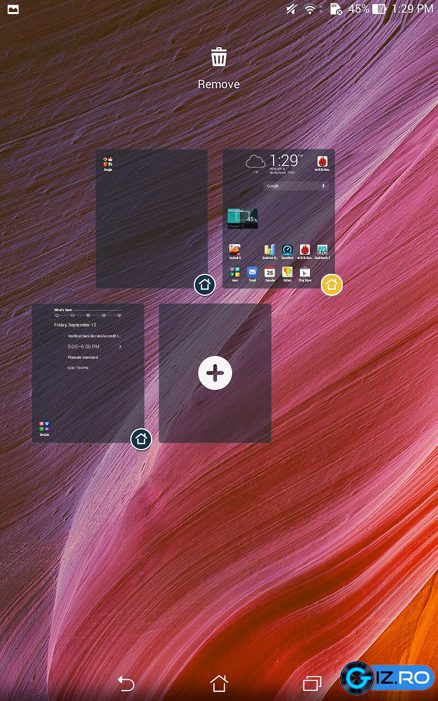The width and height of the screenshot is (438, 701).
Task: Toggle the yellow default home badge
Action: click(x=332, y=285)
